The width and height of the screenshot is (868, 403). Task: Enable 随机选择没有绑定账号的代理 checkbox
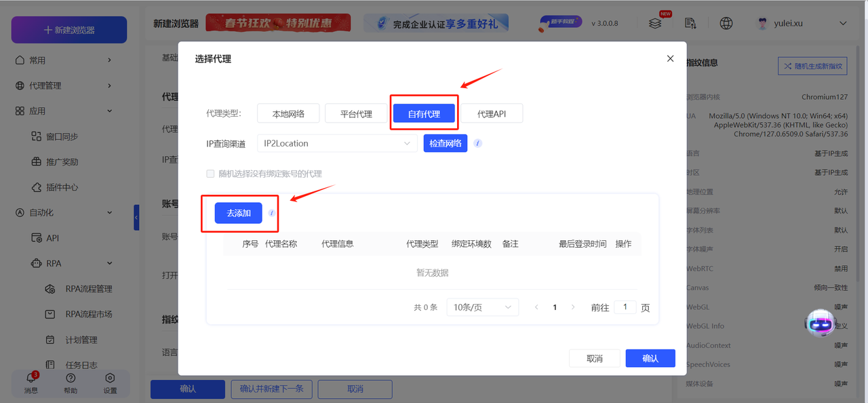tap(210, 174)
